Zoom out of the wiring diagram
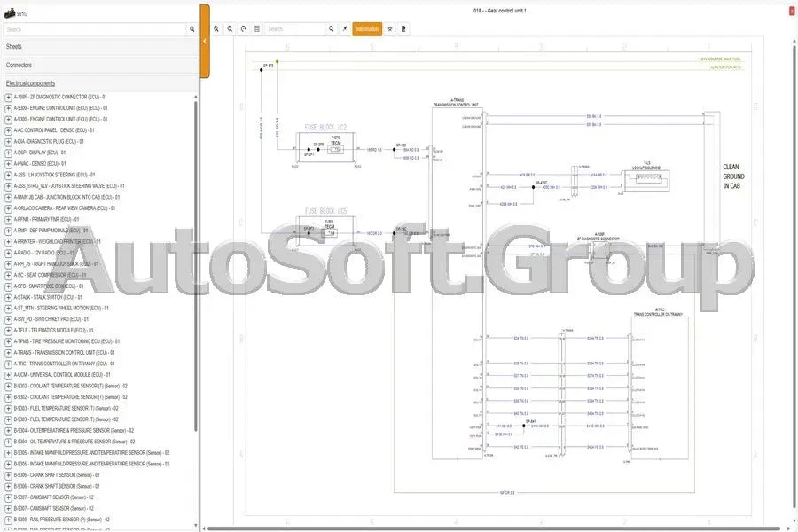 231,29
